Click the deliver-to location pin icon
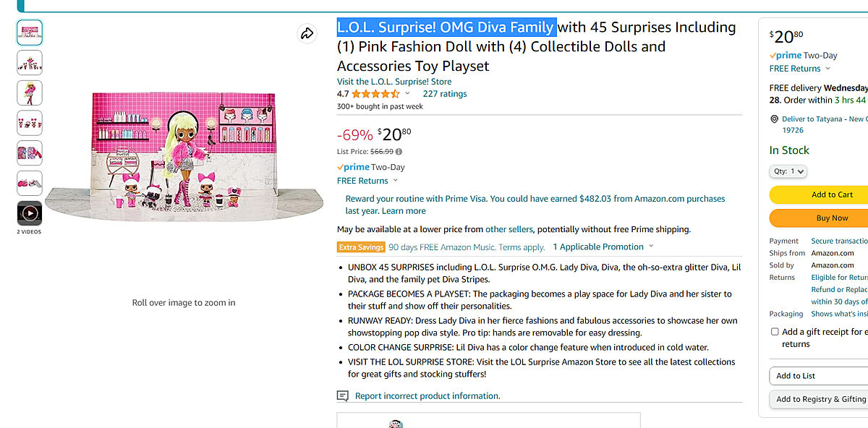This screenshot has height=428, width=868. tap(774, 119)
